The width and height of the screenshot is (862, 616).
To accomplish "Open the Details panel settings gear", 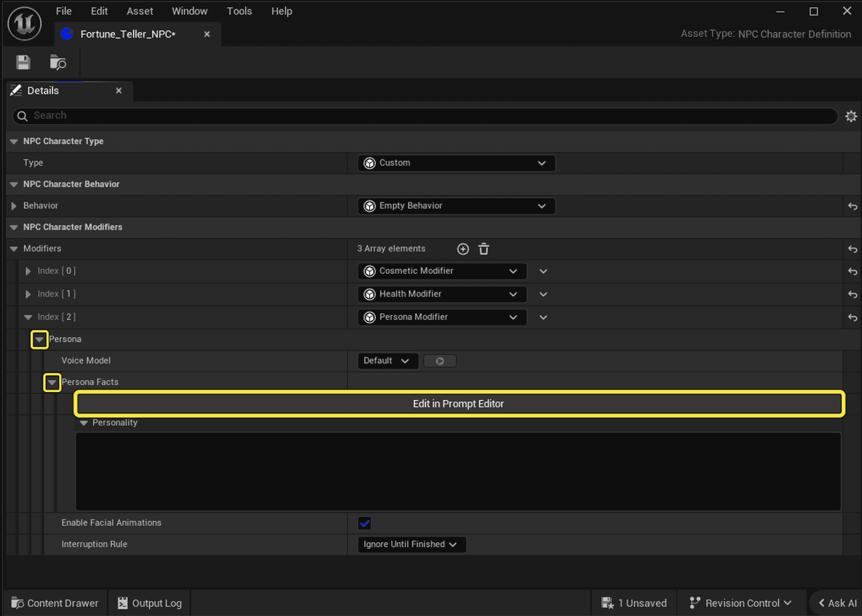I will [851, 116].
